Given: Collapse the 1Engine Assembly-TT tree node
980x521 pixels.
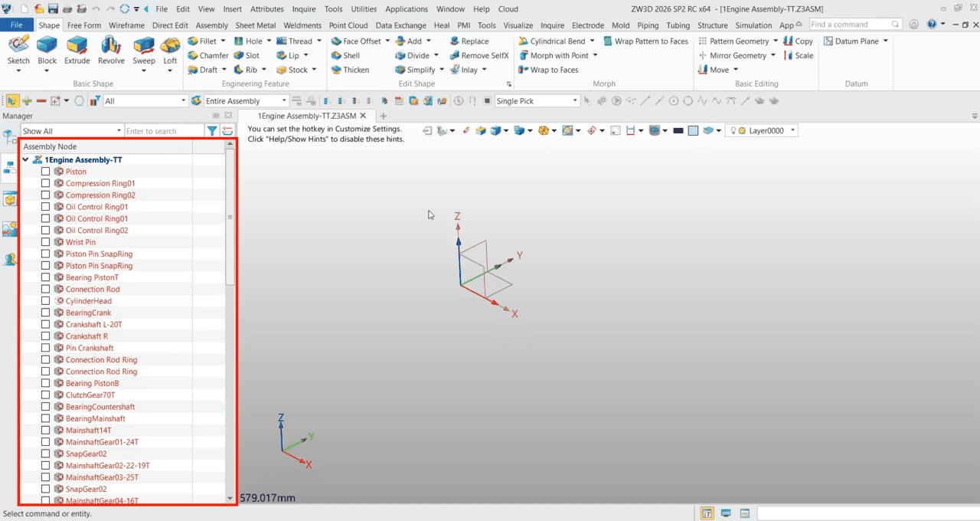Looking at the screenshot, I should point(26,160).
